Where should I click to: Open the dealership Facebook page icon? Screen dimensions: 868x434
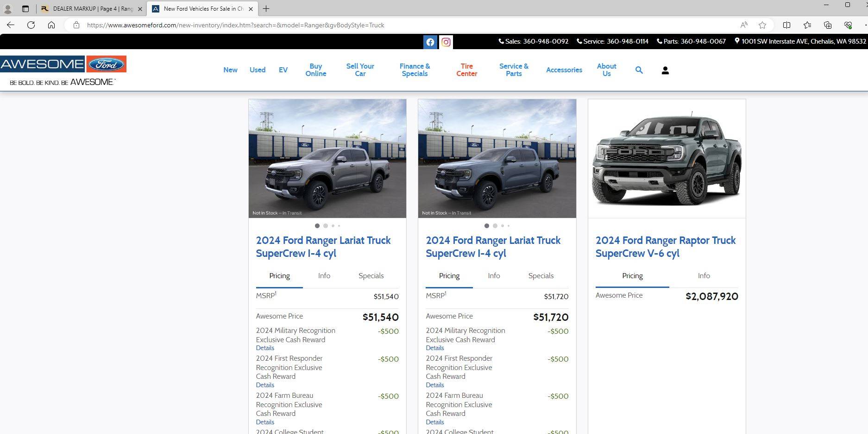pyautogui.click(x=430, y=42)
